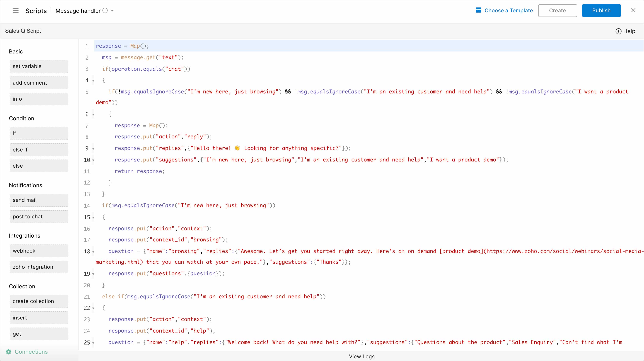Open the Help question-mark icon

pos(618,31)
